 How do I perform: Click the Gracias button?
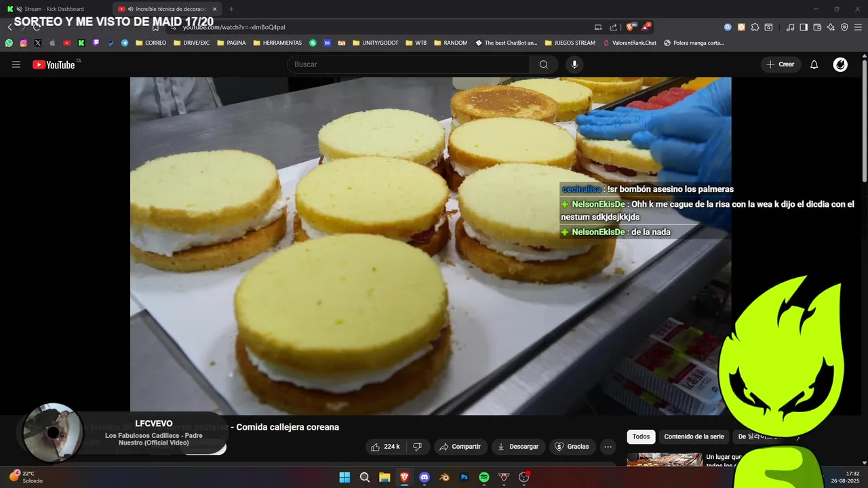572,447
